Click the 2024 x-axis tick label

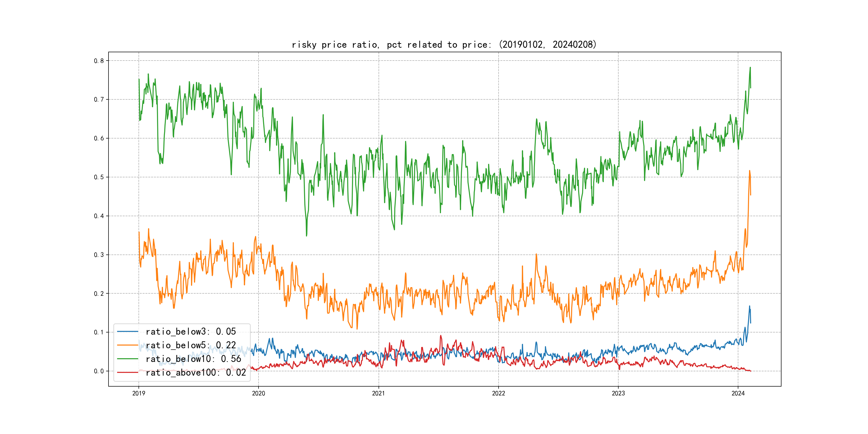[738, 393]
